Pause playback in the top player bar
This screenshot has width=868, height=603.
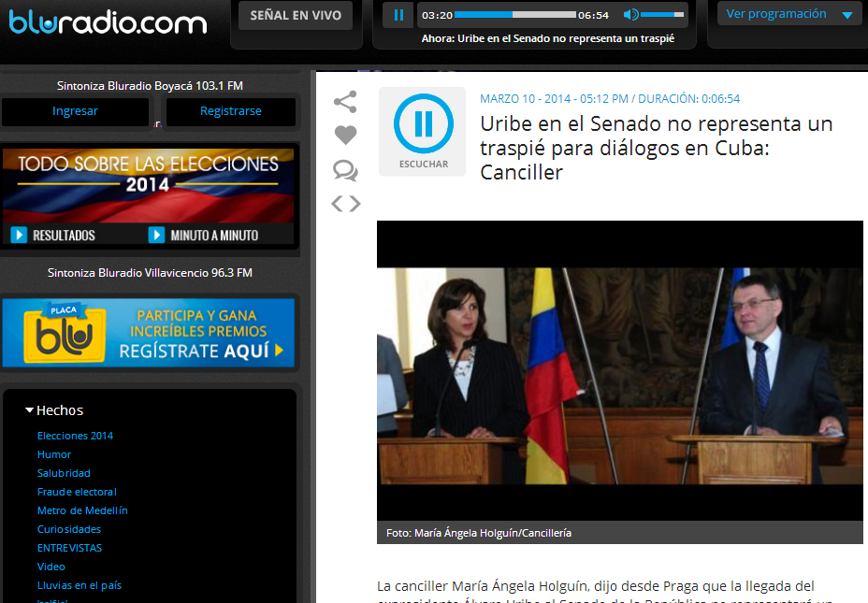click(398, 15)
